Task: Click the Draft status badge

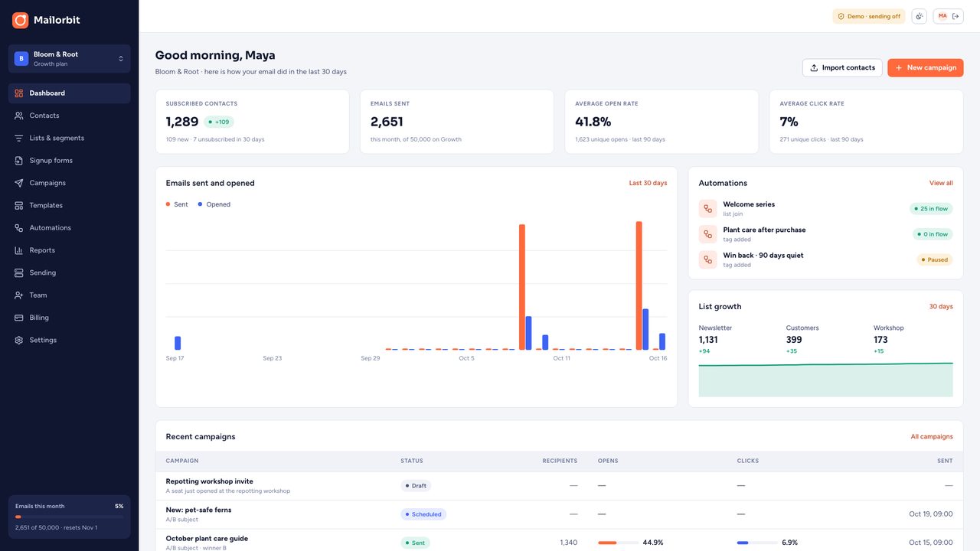Action: (416, 486)
